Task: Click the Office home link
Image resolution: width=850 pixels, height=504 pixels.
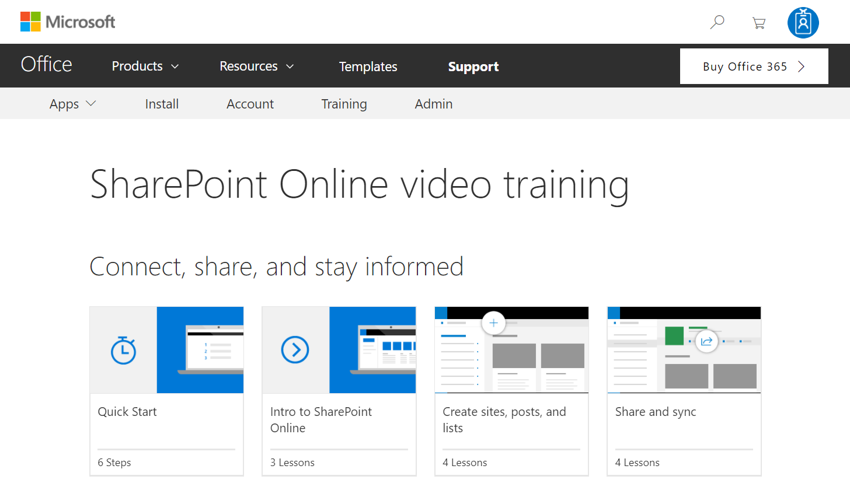Action: click(47, 64)
